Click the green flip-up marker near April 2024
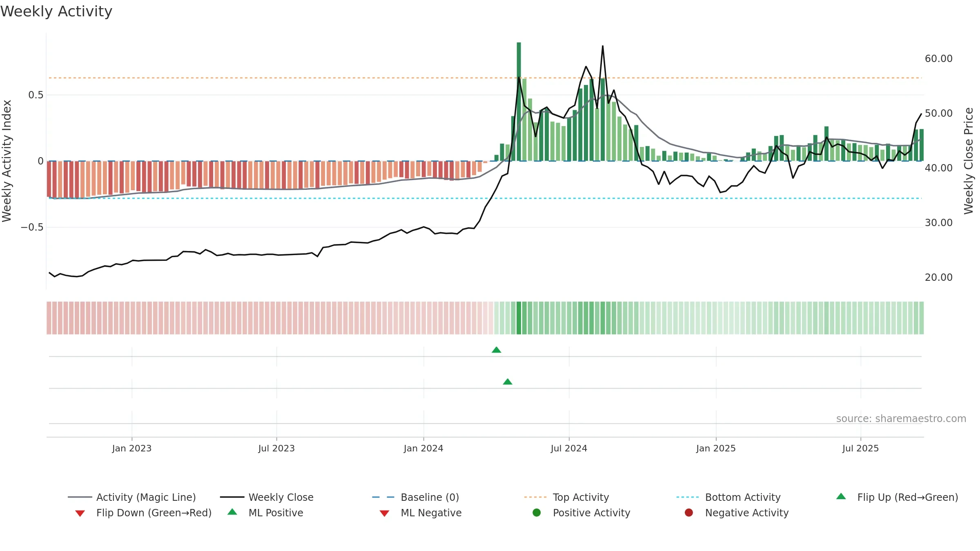 497,350
